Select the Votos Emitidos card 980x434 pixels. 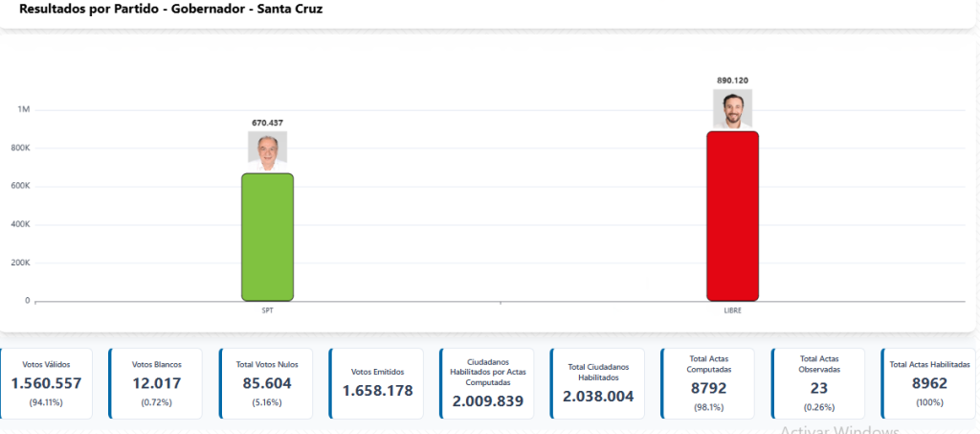[x=378, y=383]
